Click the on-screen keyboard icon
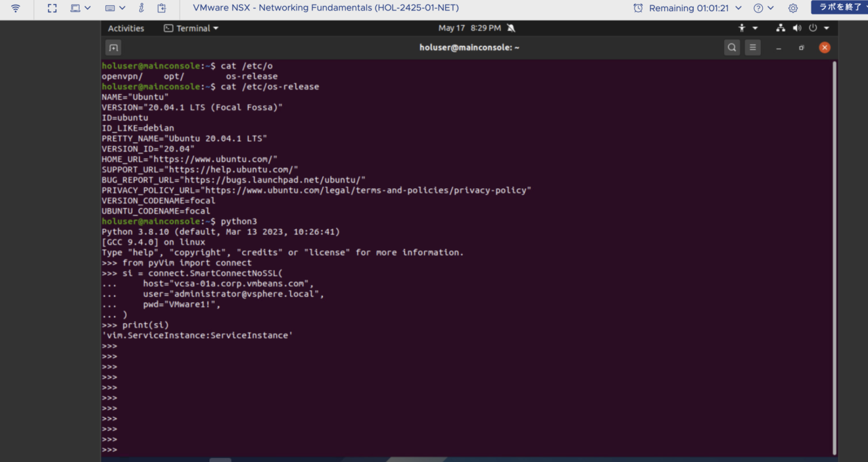 pyautogui.click(x=110, y=9)
